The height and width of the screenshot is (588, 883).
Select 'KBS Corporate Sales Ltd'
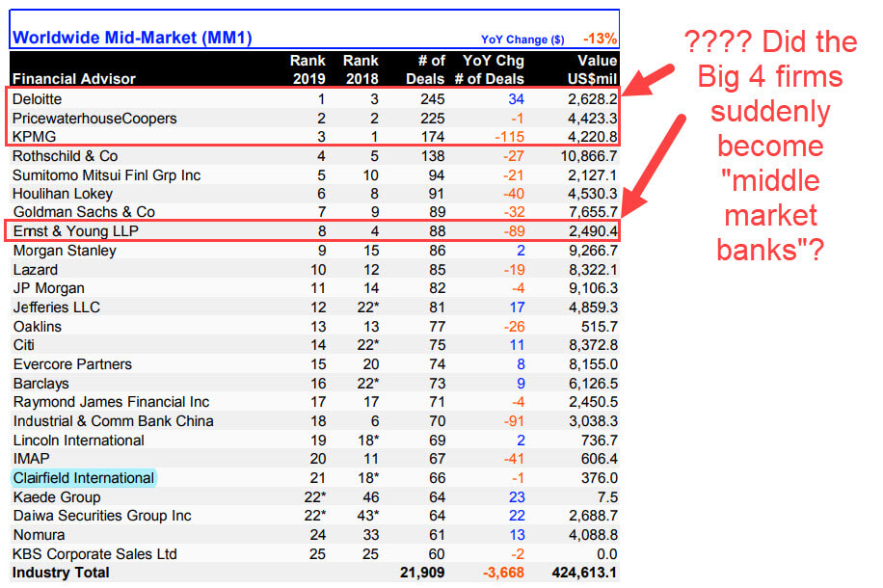[94, 554]
